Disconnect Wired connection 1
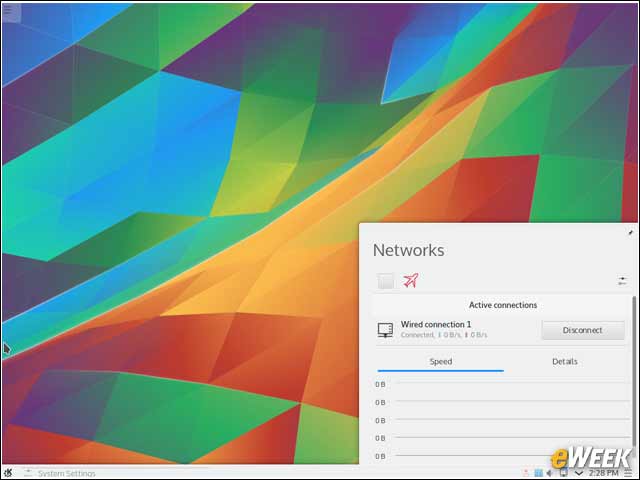 tap(582, 330)
